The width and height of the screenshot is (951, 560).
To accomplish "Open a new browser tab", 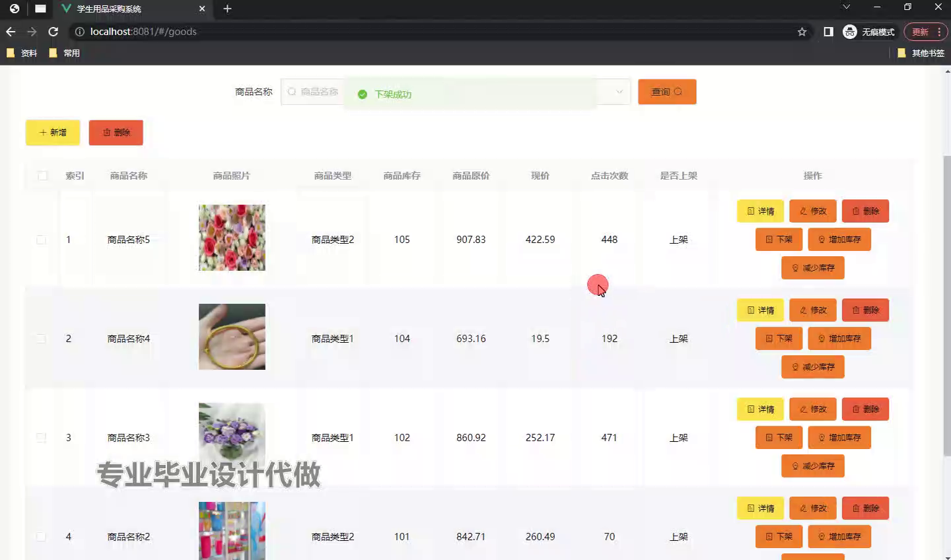I will 227,9.
